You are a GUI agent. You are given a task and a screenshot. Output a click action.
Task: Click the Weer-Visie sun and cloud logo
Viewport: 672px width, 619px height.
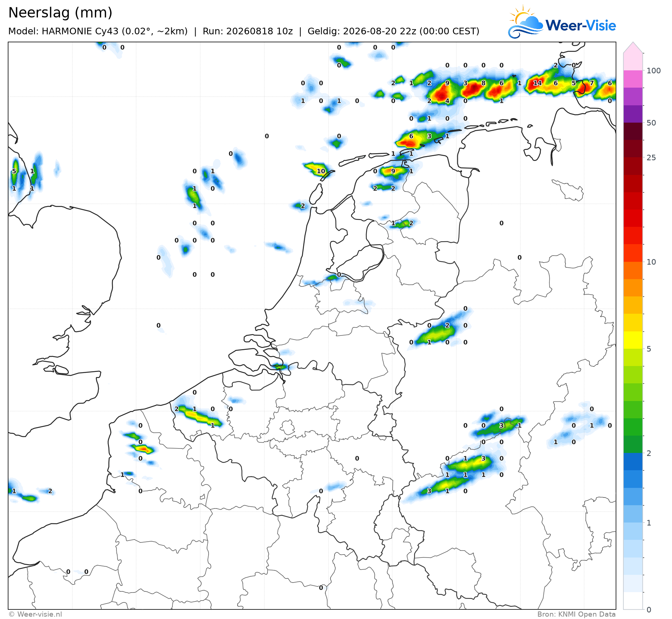coord(525,22)
